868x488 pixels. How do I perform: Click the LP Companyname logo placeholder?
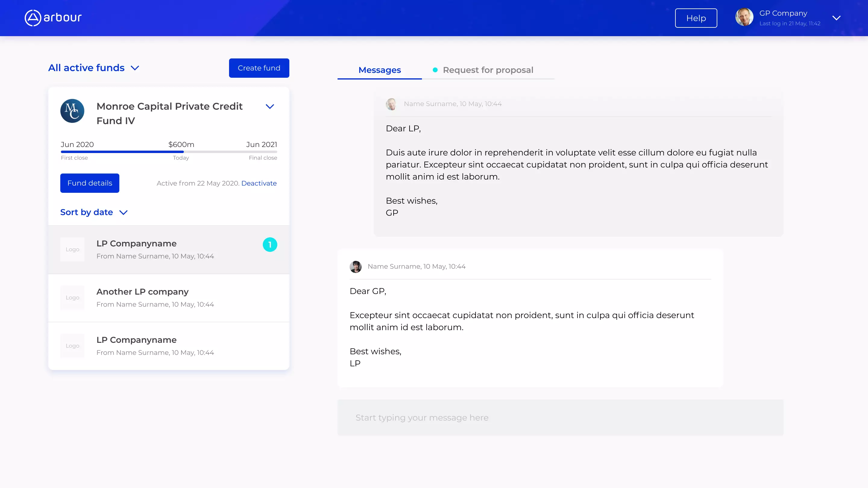[x=72, y=249]
